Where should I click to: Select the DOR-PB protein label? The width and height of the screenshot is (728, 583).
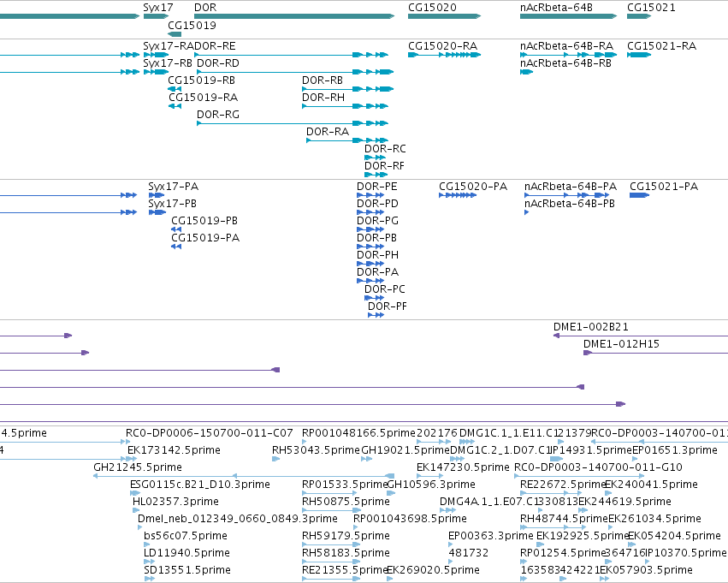(x=377, y=238)
